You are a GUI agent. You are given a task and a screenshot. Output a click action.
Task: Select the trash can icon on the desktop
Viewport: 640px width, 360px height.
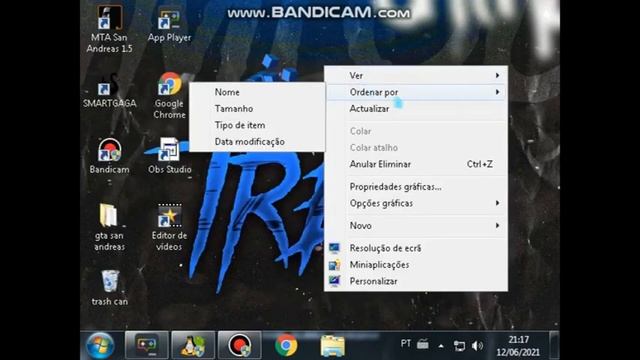[109, 288]
